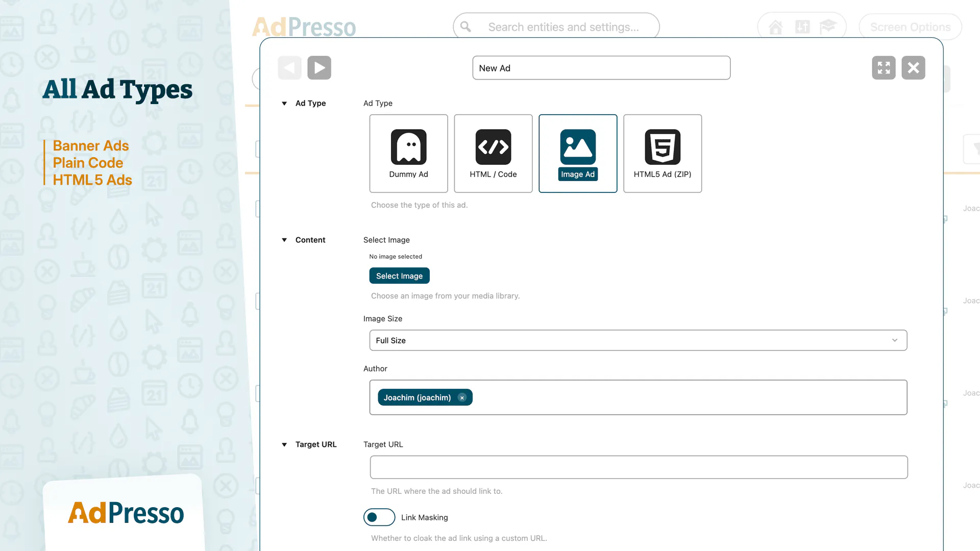Go to previous ad with left arrow
The image size is (980, 551).
(289, 68)
